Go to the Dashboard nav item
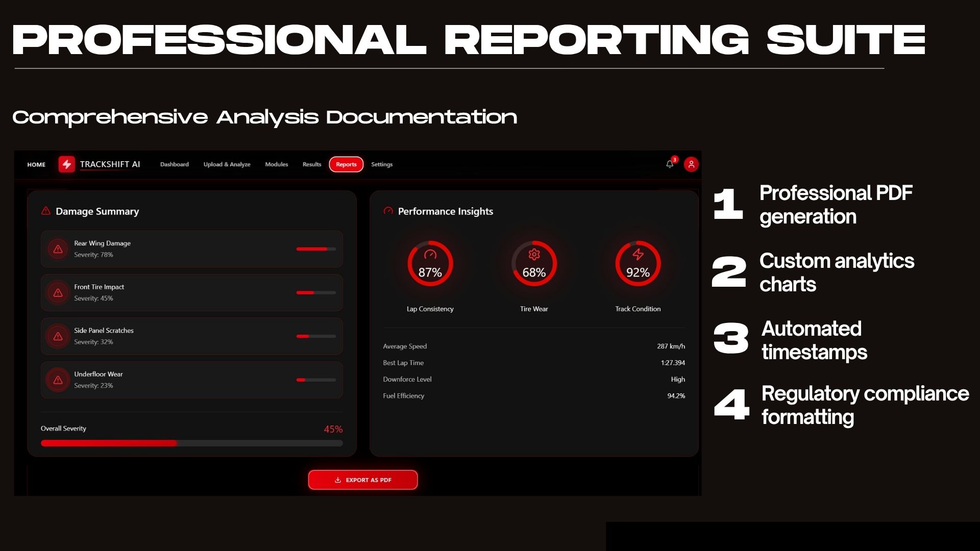980x551 pixels. (x=174, y=164)
